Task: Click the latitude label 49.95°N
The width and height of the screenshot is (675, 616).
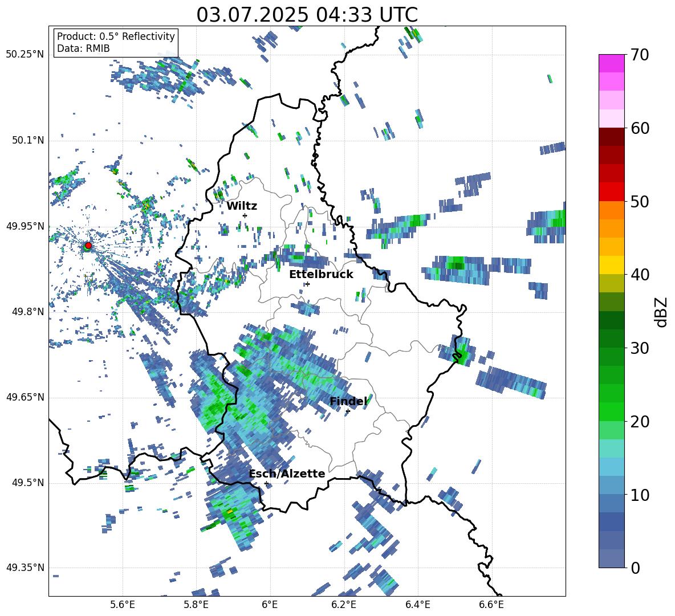Action: click(x=25, y=226)
